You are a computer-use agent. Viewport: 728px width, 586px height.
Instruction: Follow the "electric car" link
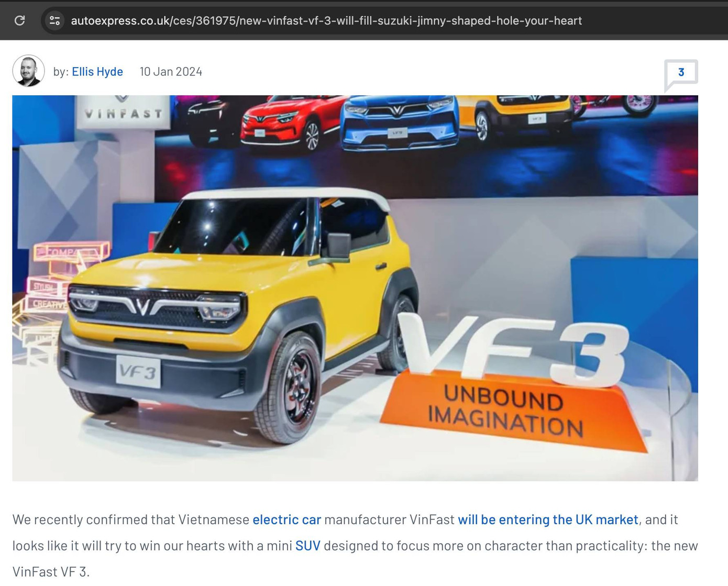(286, 519)
